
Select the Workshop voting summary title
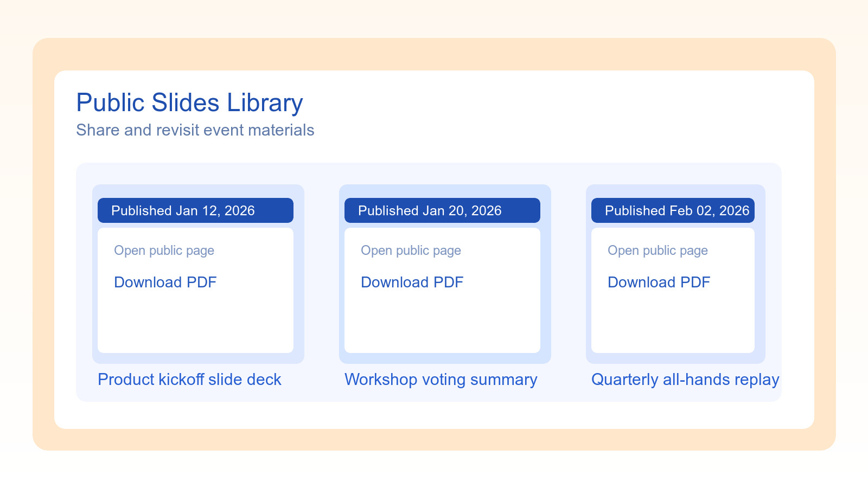[441, 380]
